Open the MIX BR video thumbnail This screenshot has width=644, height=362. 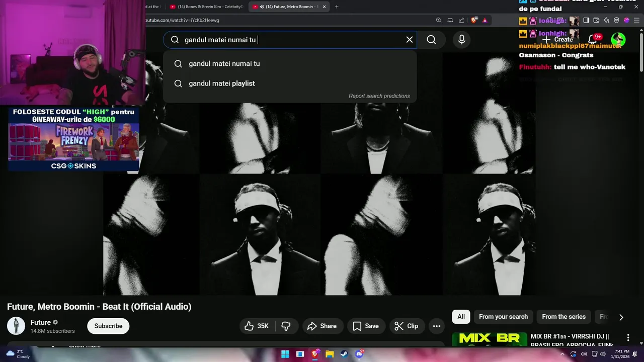pyautogui.click(x=489, y=340)
